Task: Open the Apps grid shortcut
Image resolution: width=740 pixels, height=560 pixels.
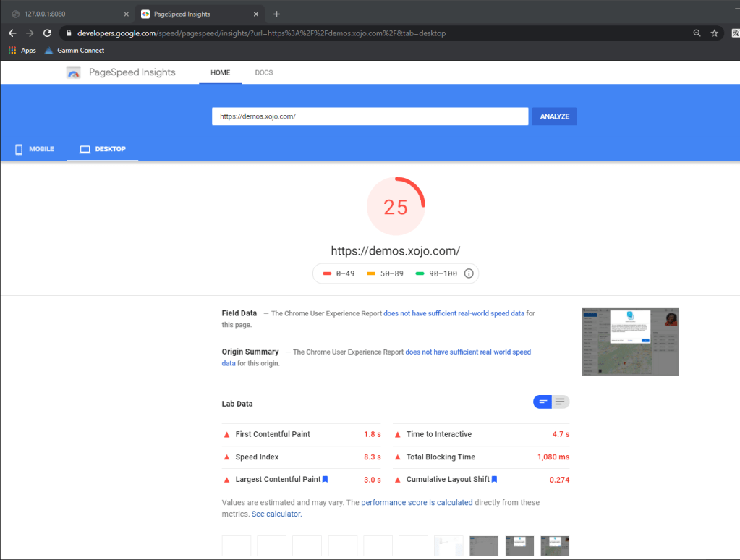Action: point(22,51)
